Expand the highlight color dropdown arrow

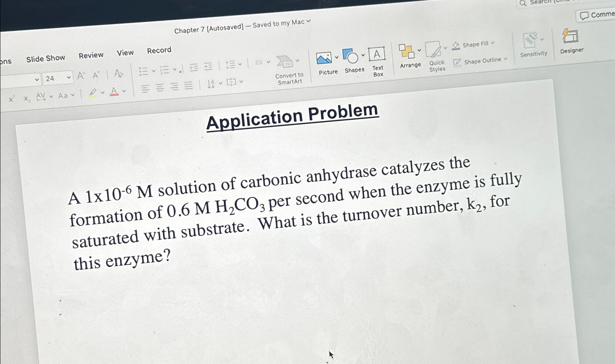[x=102, y=93]
